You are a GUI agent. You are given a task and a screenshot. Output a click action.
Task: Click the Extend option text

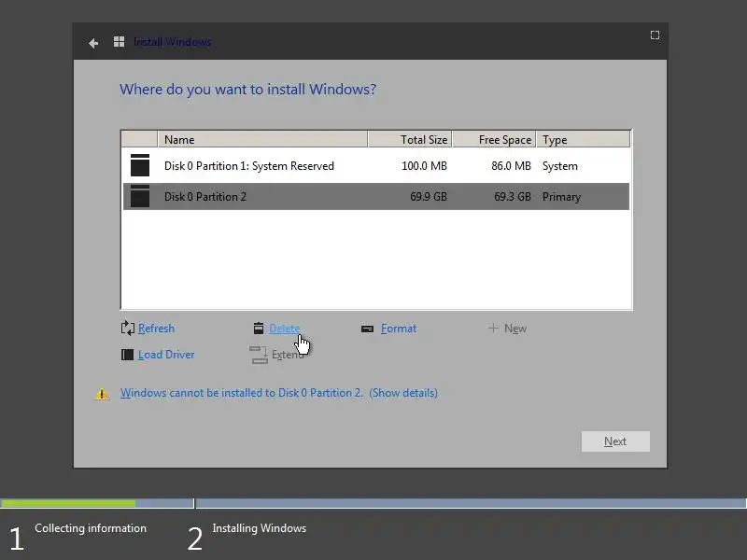click(x=288, y=355)
